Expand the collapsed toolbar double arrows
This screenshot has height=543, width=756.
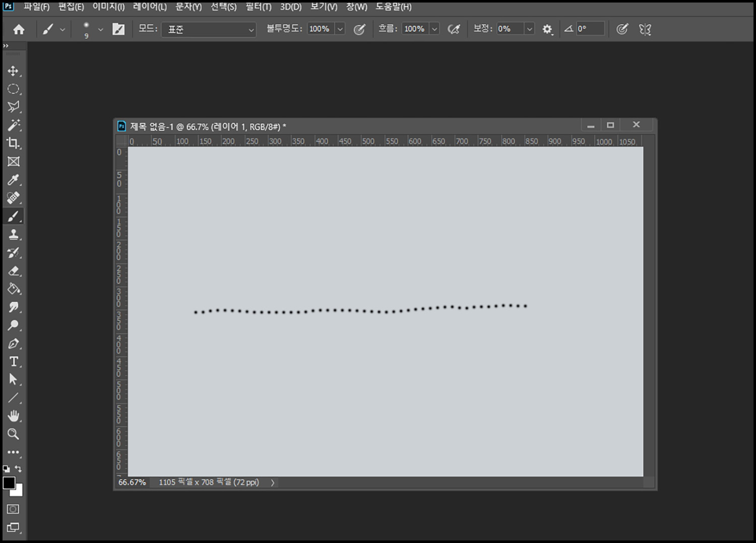point(6,46)
